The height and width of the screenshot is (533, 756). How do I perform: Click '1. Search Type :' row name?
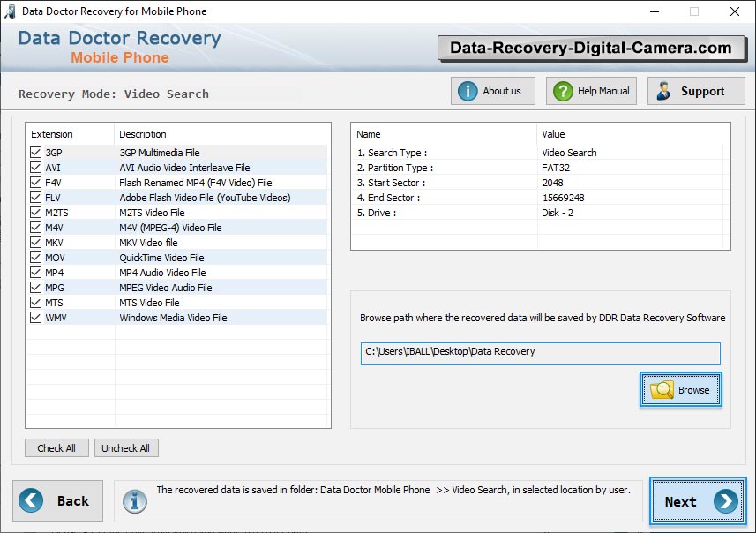pyautogui.click(x=392, y=153)
